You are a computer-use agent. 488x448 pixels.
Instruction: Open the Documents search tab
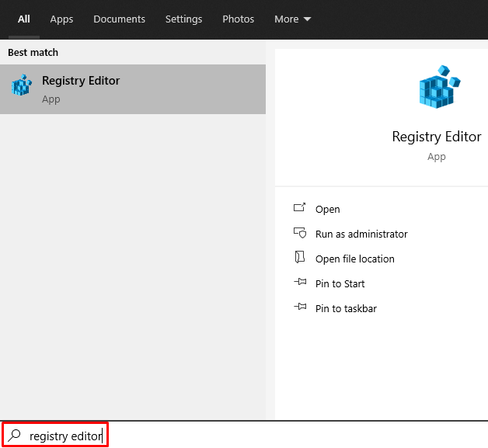pos(119,19)
